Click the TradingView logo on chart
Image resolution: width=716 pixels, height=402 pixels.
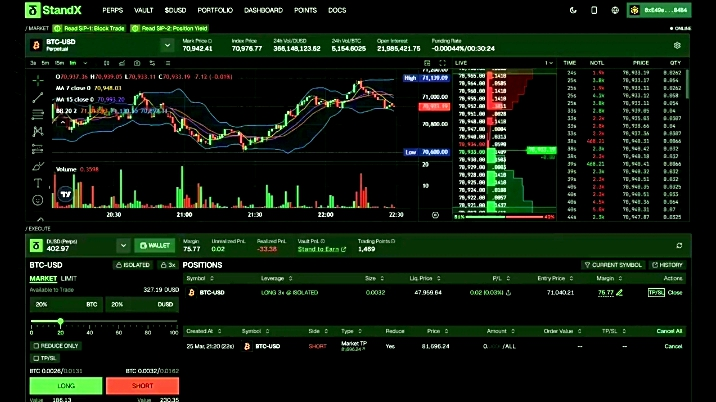[x=66, y=194]
